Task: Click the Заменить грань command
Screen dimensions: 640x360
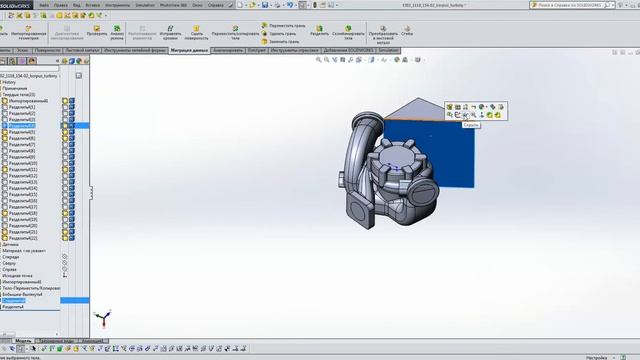Action: (280, 42)
